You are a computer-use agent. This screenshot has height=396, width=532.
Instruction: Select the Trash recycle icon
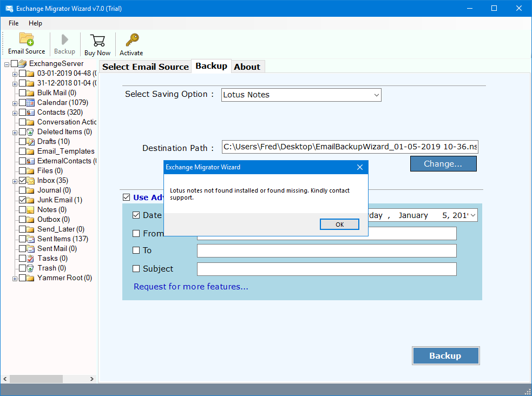coord(30,268)
